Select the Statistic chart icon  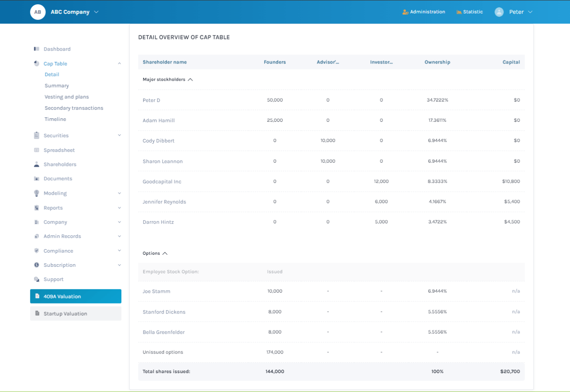pyautogui.click(x=459, y=12)
